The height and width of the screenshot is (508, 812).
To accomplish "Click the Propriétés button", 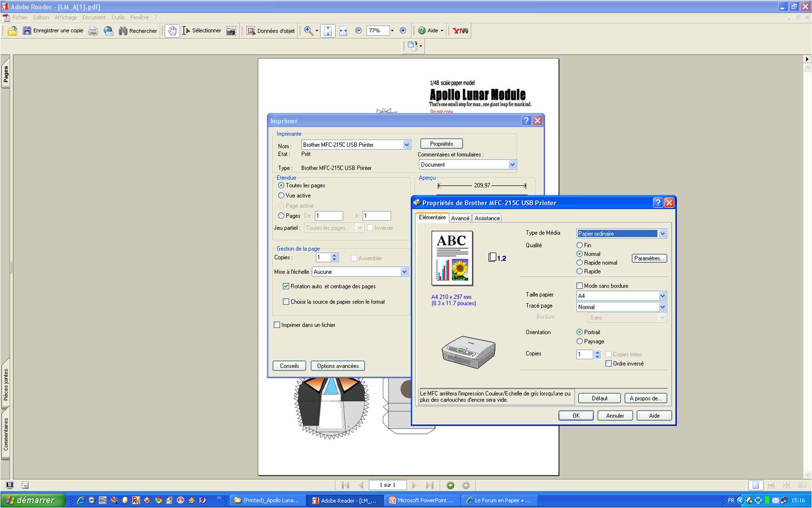I will (441, 144).
